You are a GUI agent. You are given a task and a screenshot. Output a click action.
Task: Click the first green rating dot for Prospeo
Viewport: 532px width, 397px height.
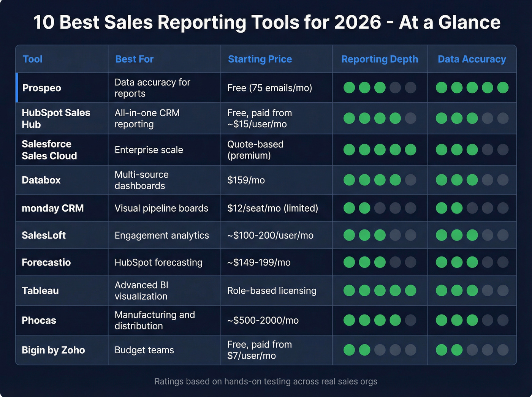[349, 87]
